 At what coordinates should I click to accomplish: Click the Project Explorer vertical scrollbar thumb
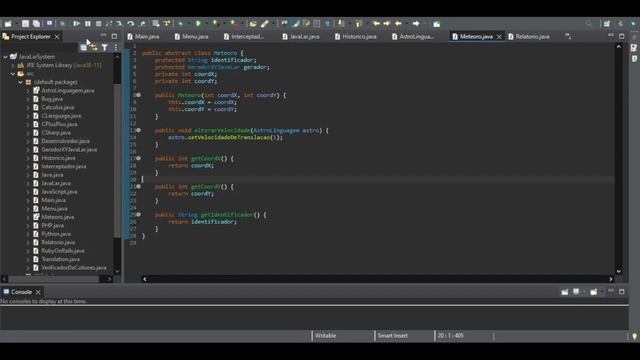tap(117, 160)
